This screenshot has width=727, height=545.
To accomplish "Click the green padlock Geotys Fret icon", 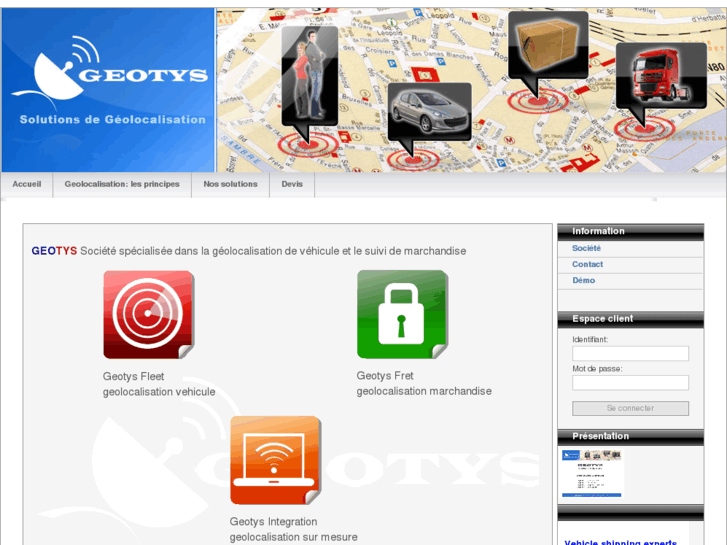I will click(402, 314).
